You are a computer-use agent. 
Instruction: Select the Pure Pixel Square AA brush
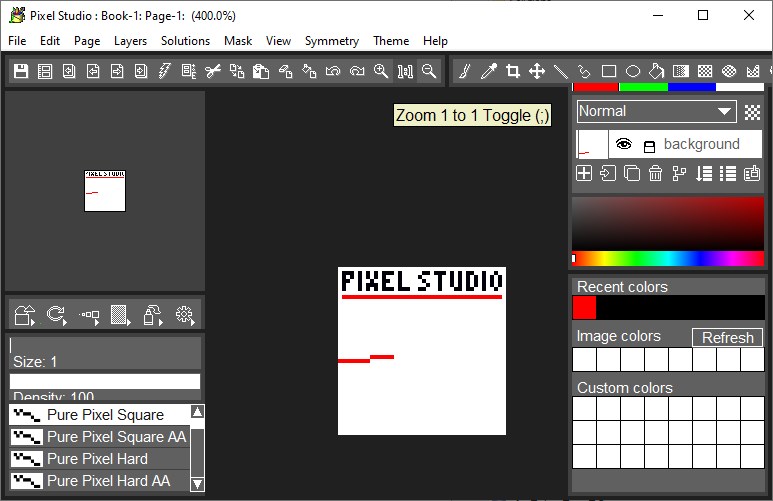[99, 436]
